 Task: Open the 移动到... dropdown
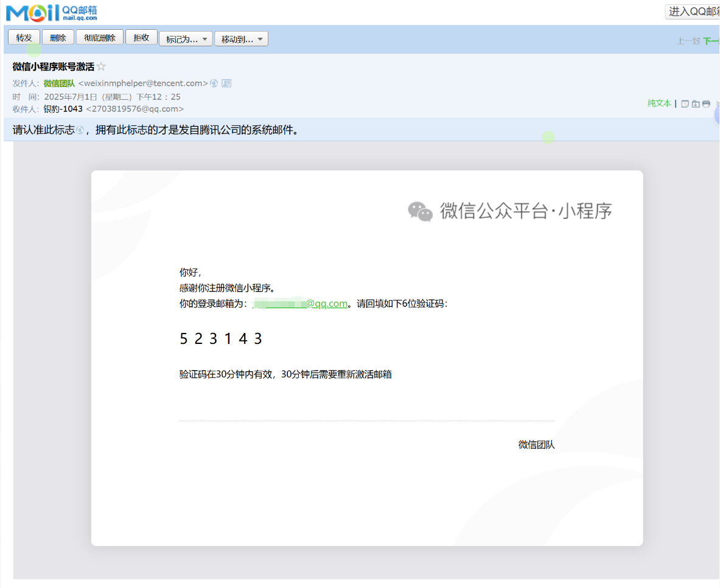(242, 39)
